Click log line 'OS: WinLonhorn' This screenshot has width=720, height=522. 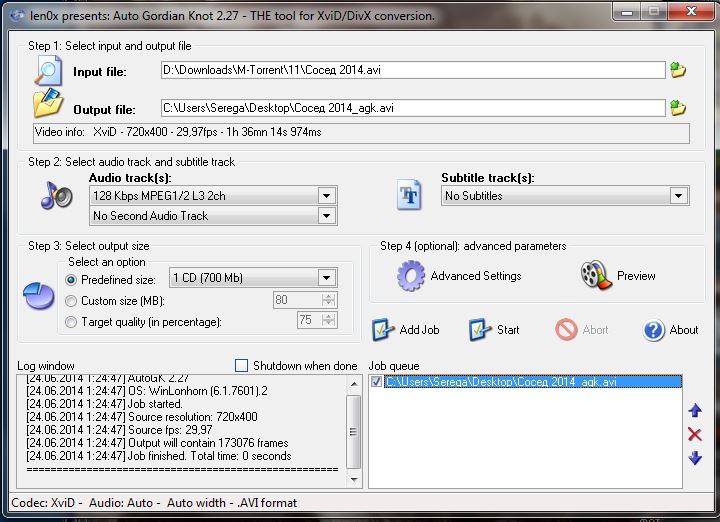point(147,391)
